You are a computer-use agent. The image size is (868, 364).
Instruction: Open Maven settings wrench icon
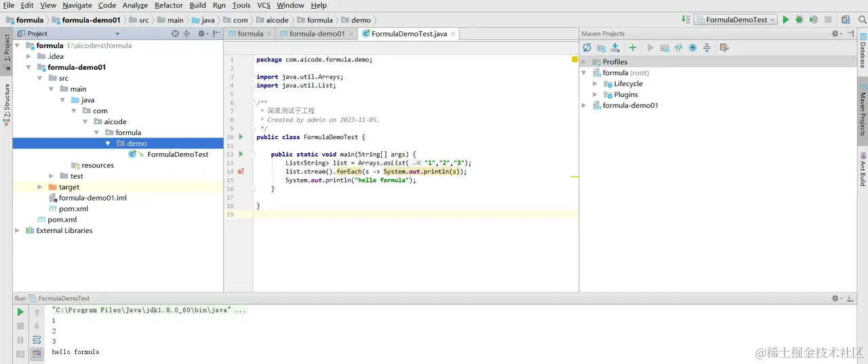point(724,47)
